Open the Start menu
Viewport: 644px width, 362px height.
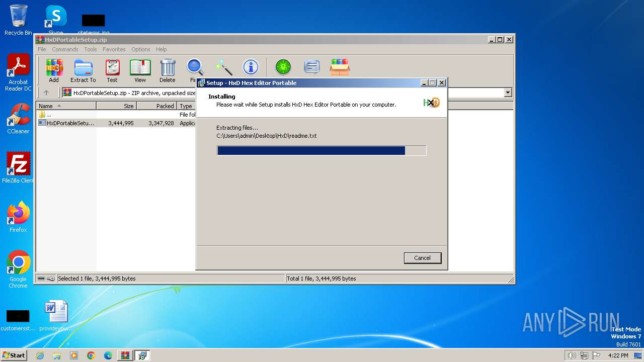14,355
